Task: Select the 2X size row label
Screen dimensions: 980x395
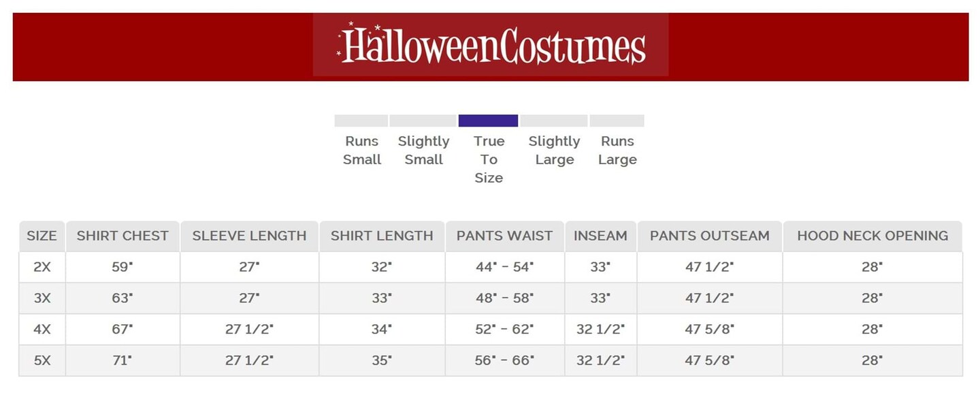Action: point(42,267)
